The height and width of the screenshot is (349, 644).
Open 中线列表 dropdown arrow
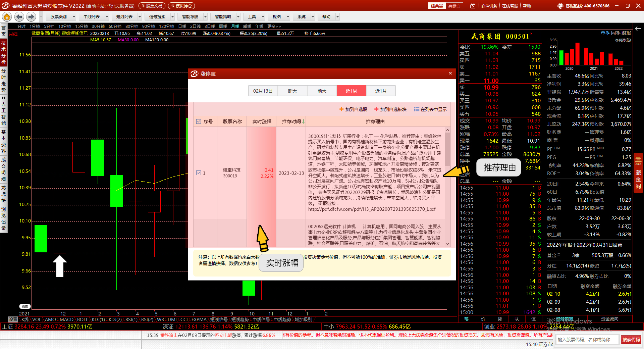(107, 16)
